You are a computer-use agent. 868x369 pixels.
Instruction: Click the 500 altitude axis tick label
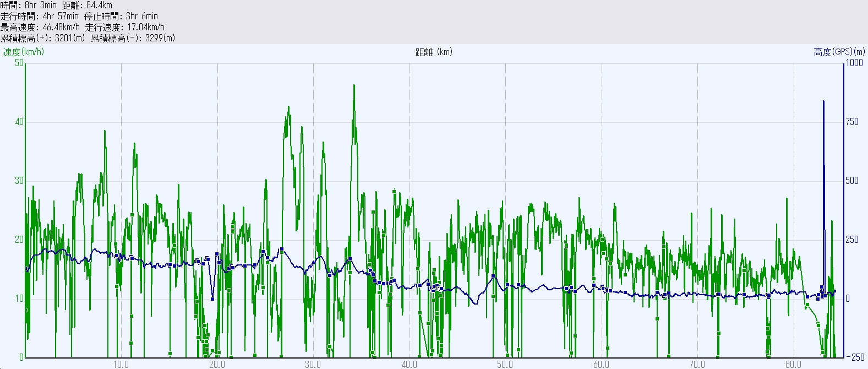852,181
